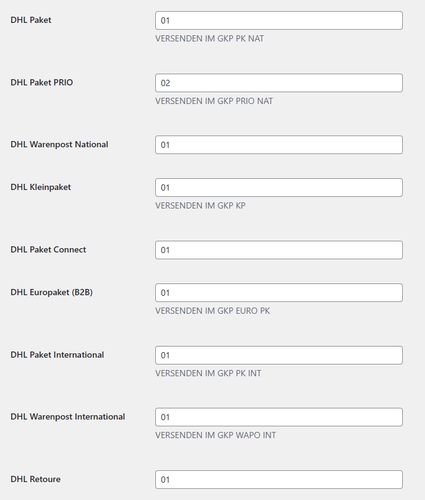Focus the DHL Paket PRIO field
The height and width of the screenshot is (500, 425).
(x=279, y=83)
